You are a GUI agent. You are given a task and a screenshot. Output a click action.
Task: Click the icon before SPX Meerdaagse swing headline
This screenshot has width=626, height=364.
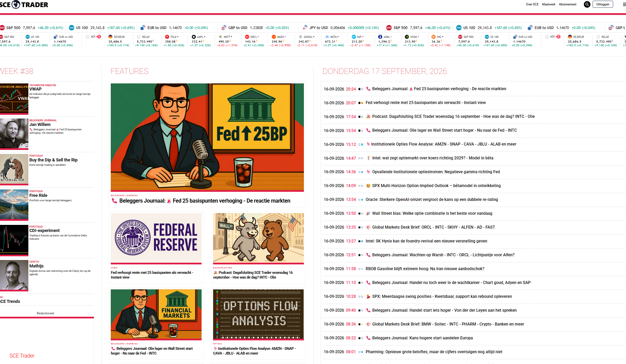(x=368, y=296)
